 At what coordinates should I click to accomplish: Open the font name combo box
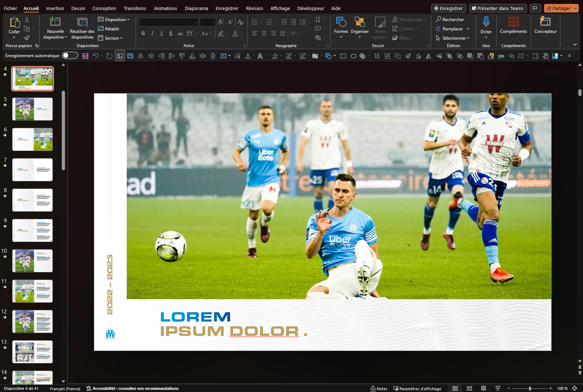pyautogui.click(x=169, y=22)
